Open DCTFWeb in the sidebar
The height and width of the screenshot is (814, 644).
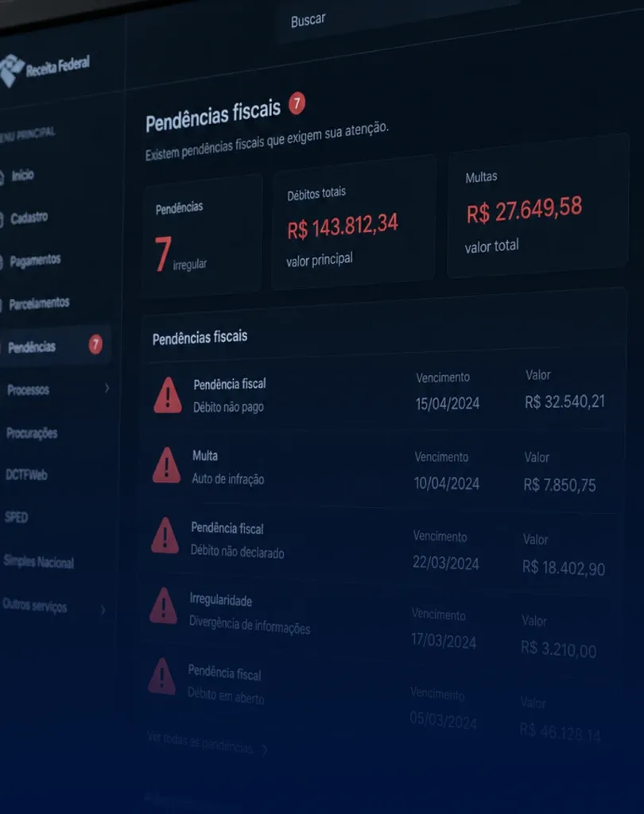[x=26, y=475]
